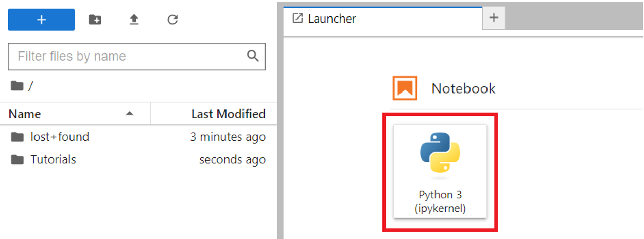Click the Upload Files arrow icon

(134, 20)
